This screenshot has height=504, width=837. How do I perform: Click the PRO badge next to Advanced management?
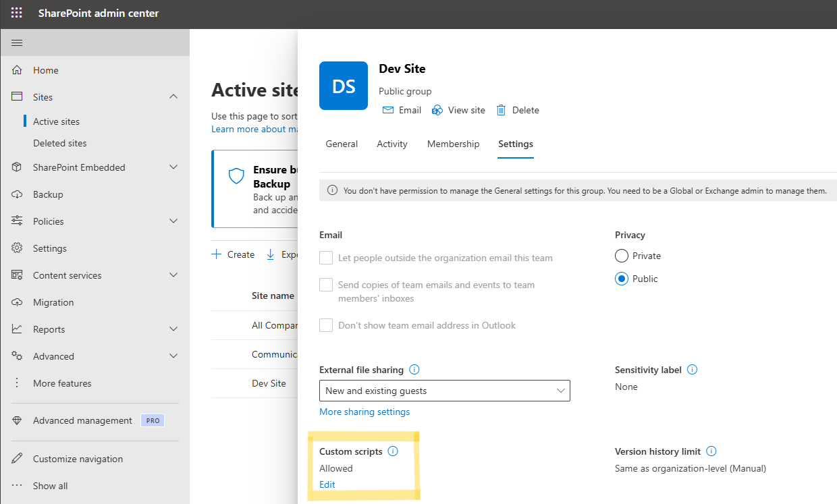(x=153, y=420)
